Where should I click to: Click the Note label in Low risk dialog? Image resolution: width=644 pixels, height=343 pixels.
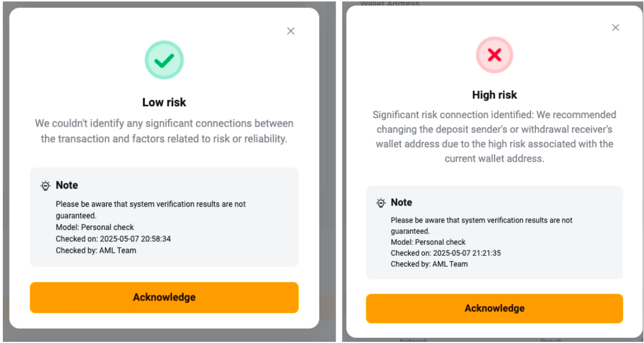(66, 186)
